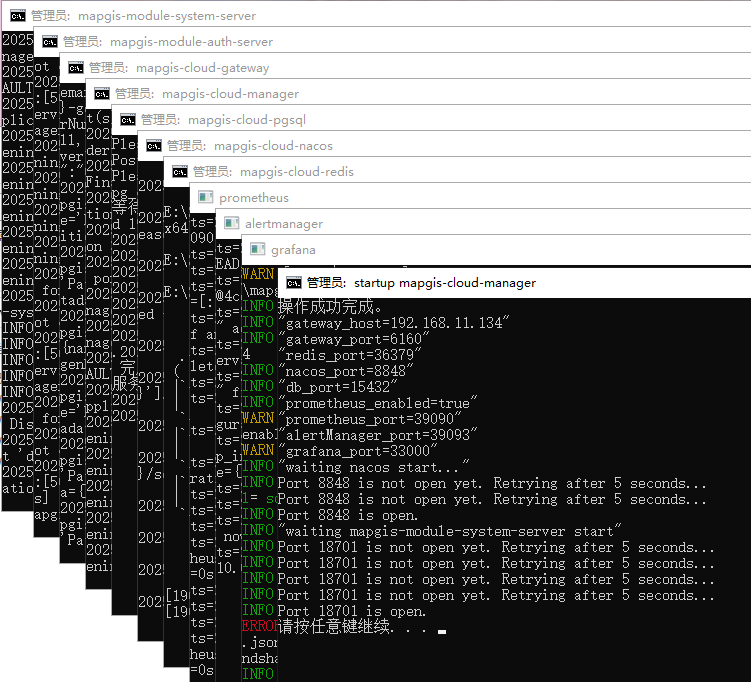
Task: Click "waiting mapgis-module-system-server start" line
Action: click(450, 532)
